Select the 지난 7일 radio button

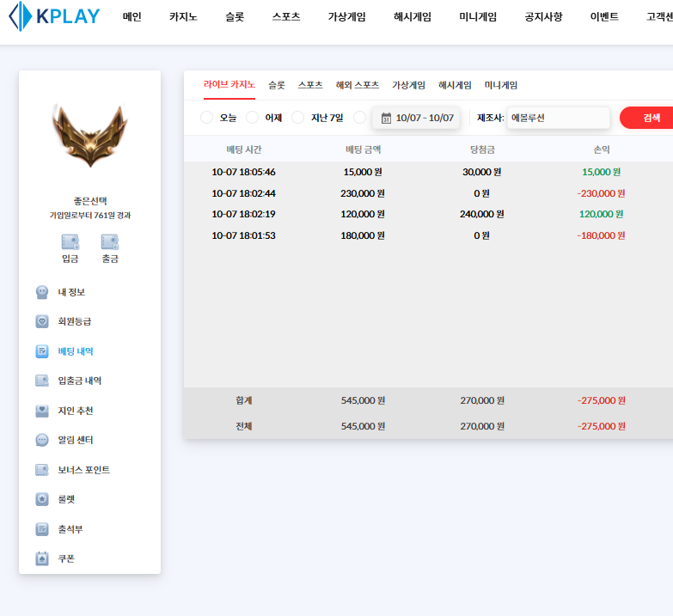click(298, 118)
